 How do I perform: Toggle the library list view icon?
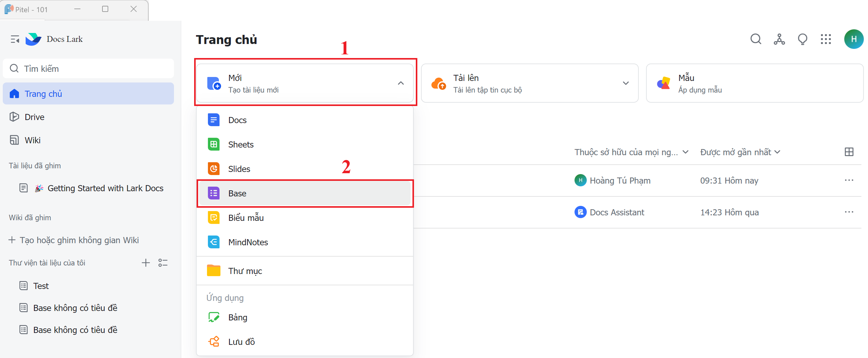coord(163,263)
